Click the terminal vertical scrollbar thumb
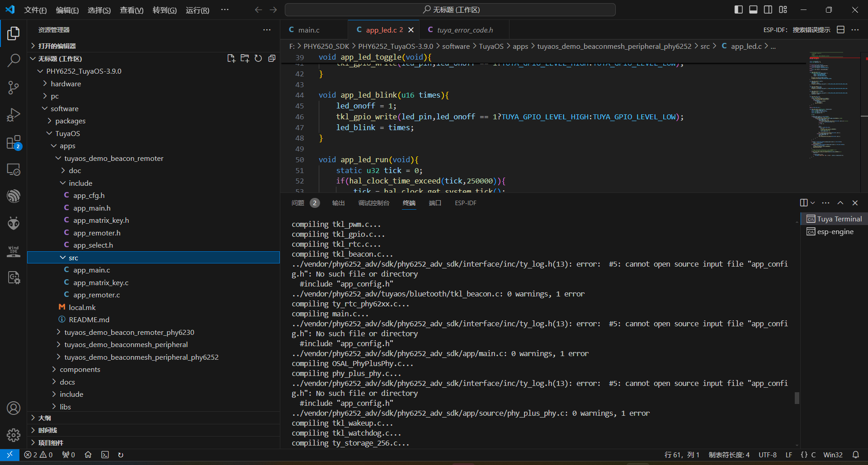868x465 pixels. [x=797, y=398]
